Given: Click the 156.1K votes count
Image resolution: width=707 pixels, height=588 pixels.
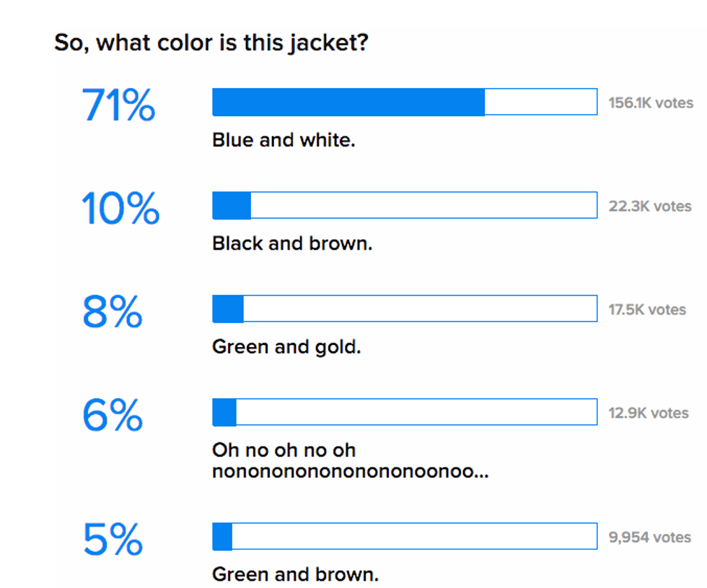Looking at the screenshot, I should coord(651,102).
